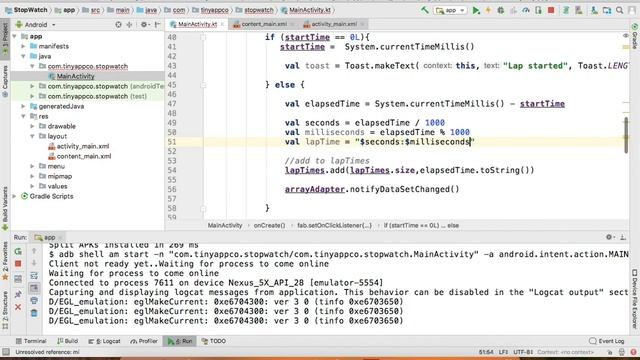Open the Android profiler gauge icon in toolbar
The image size is (640, 360).
click(x=526, y=10)
